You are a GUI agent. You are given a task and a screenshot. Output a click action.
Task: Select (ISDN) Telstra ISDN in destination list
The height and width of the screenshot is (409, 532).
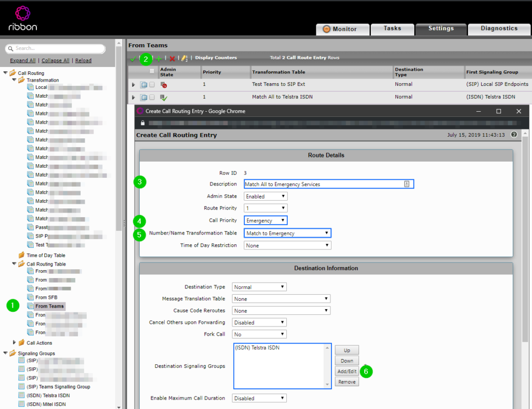257,348
